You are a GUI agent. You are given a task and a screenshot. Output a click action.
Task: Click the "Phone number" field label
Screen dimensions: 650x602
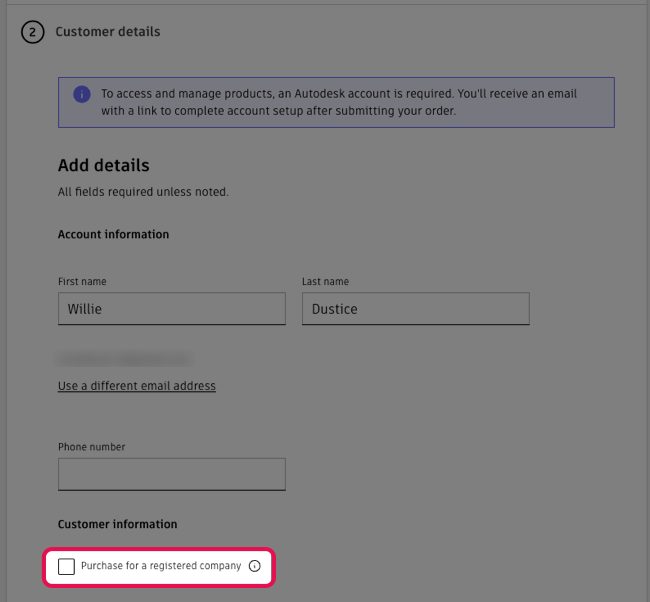[x=92, y=447]
